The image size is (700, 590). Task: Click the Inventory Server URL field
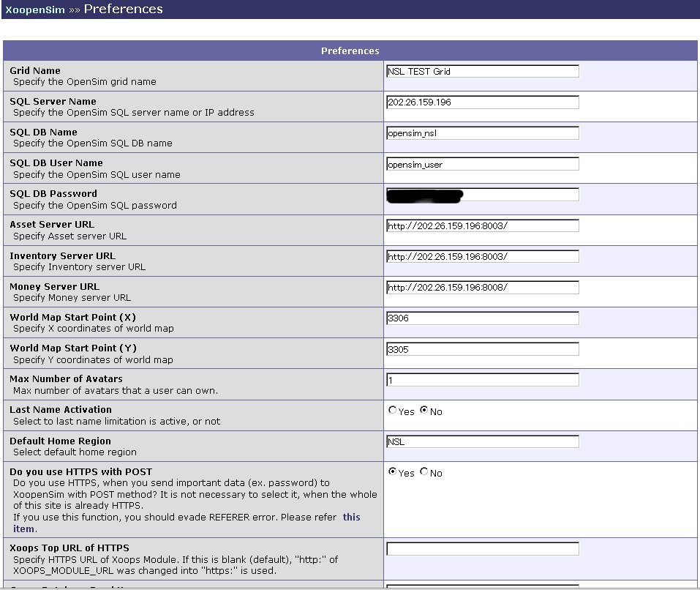coord(482,256)
